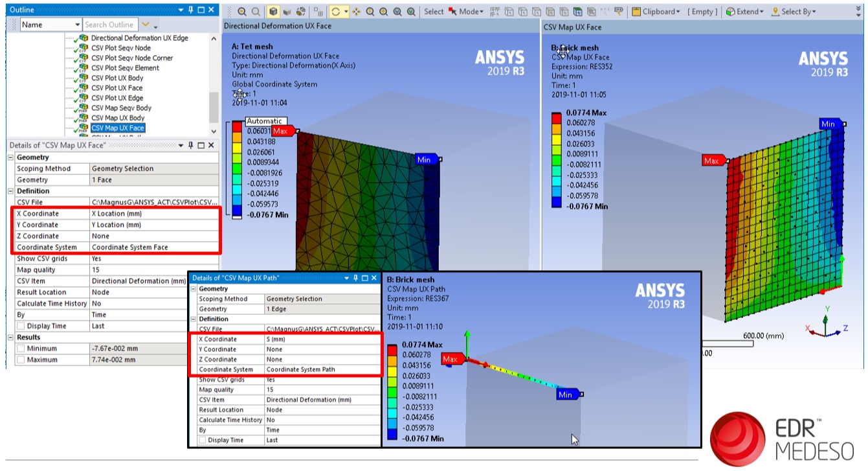The image size is (868, 471).
Task: Collapse Definition group in Face details
Action: [x=10, y=191]
